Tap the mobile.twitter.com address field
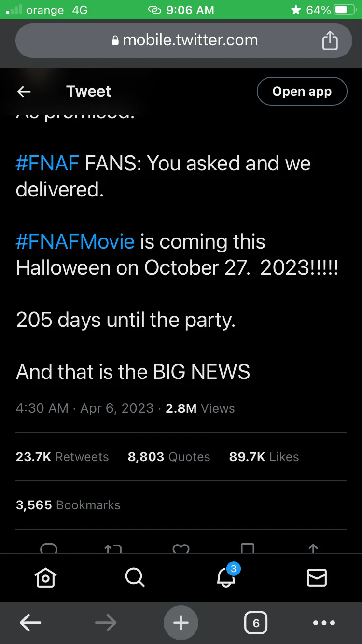Screen dimensions: 362x644 pos(185,40)
